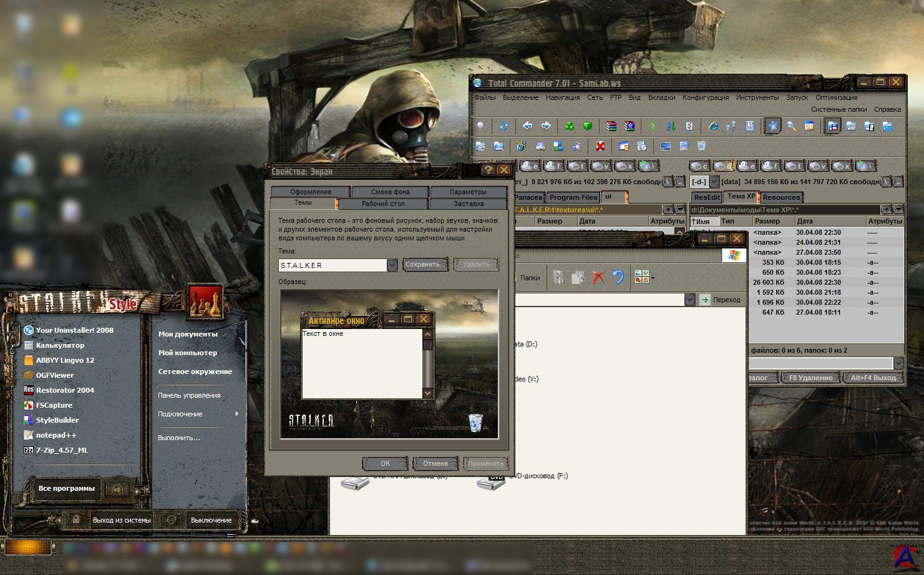The image size is (924, 575).
Task: Open FSCapture from the Start menu
Action: [54, 405]
